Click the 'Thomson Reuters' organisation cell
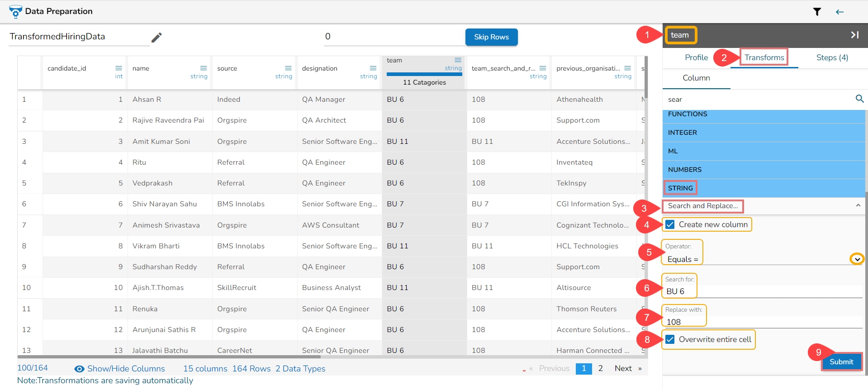Screen dimensions: 868x390 [x=586, y=309]
